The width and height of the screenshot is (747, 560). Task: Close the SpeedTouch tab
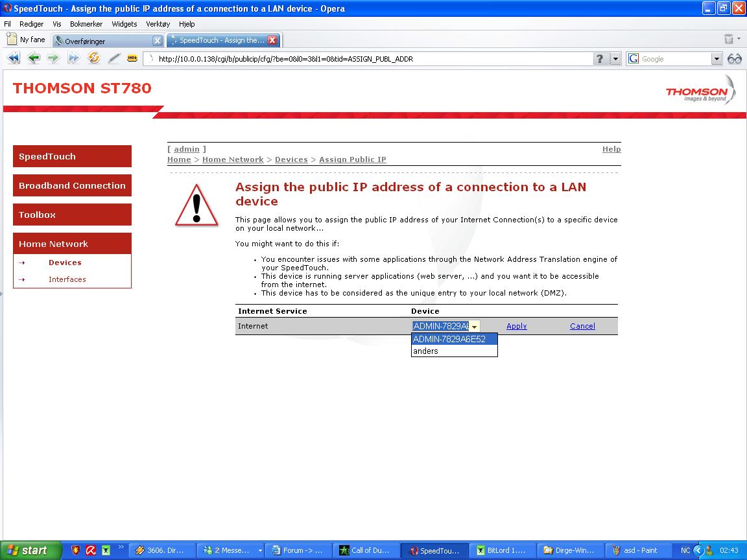coord(272,40)
